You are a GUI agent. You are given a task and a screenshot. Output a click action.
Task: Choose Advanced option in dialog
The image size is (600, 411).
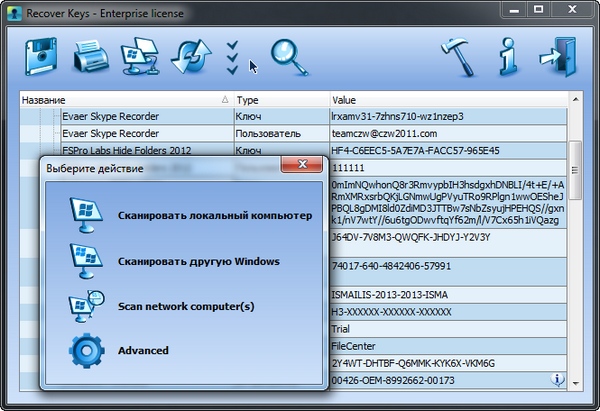143,351
